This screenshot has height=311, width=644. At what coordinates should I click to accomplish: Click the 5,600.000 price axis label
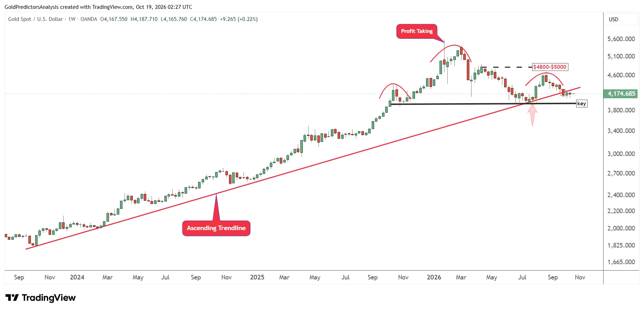point(621,39)
